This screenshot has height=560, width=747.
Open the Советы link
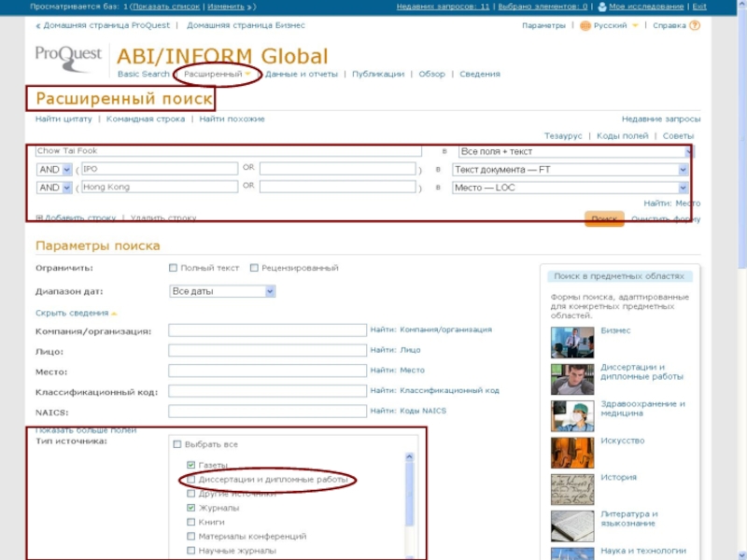(x=678, y=136)
